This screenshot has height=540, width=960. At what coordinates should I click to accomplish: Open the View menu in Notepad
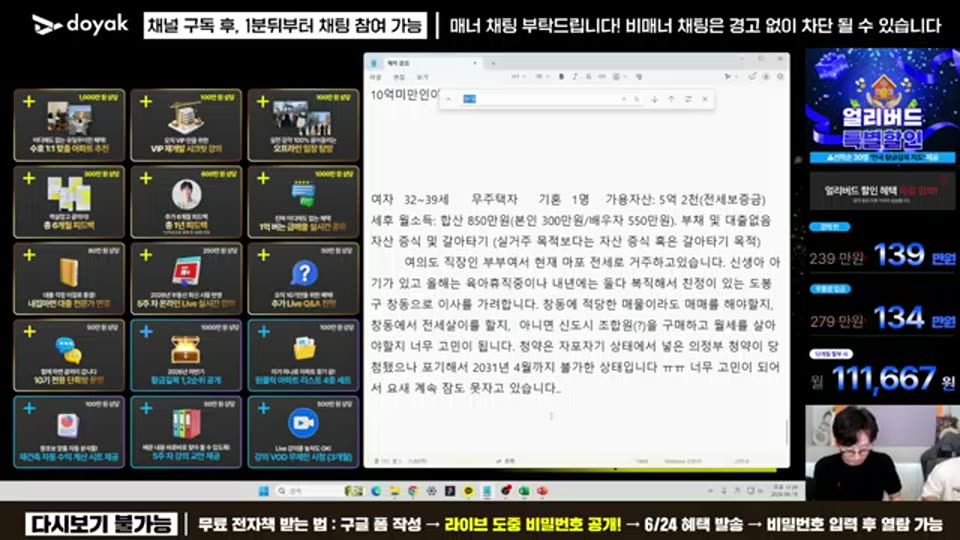(422, 77)
